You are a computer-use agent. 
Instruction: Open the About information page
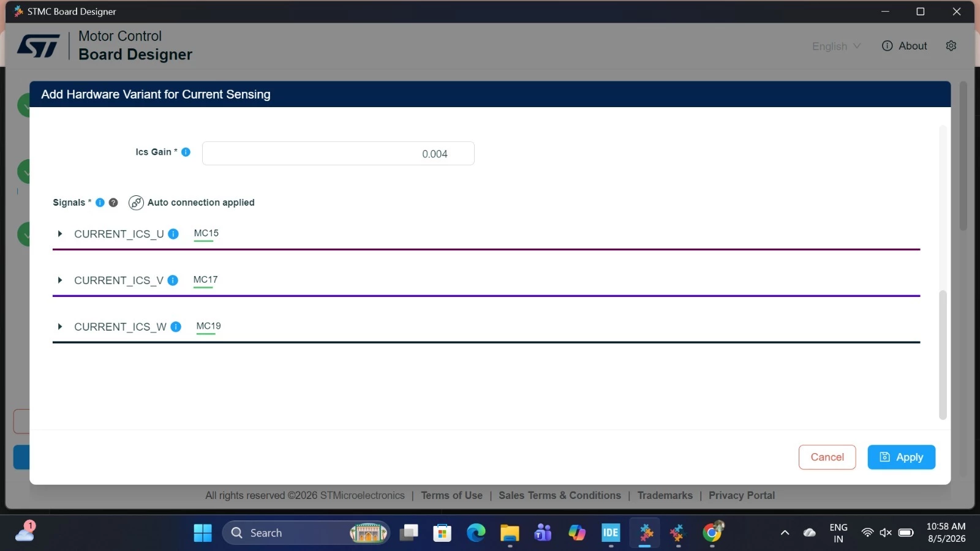[x=904, y=46]
